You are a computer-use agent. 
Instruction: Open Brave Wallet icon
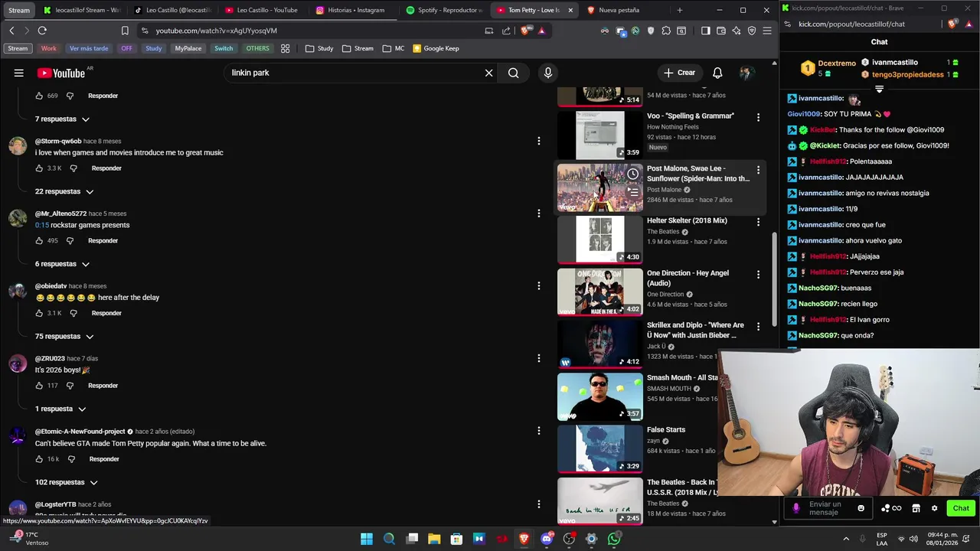click(x=720, y=31)
